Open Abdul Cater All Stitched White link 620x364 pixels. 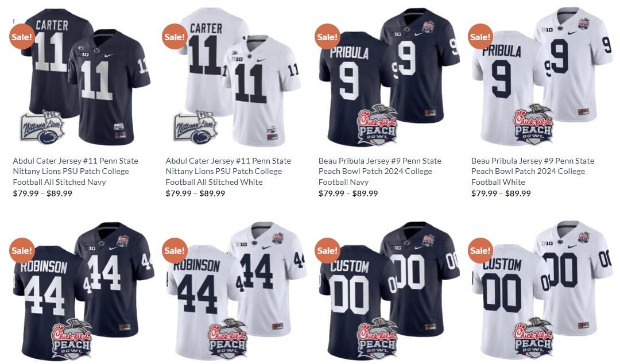228,171
